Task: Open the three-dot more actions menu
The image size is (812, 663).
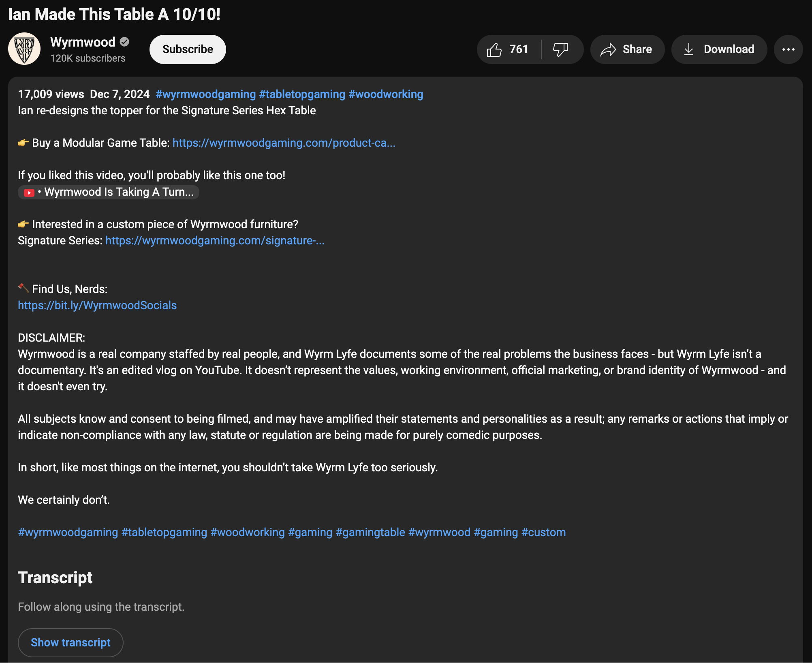Action: point(788,49)
